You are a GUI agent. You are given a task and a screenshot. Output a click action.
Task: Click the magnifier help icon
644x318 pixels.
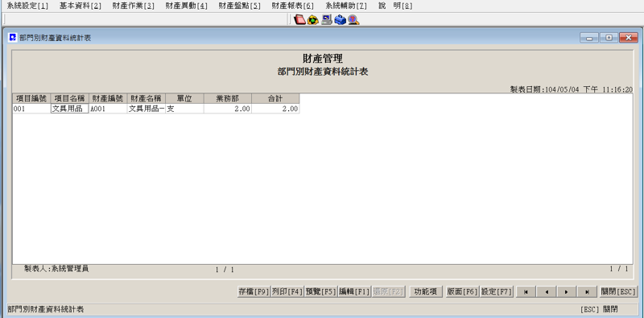click(x=353, y=19)
